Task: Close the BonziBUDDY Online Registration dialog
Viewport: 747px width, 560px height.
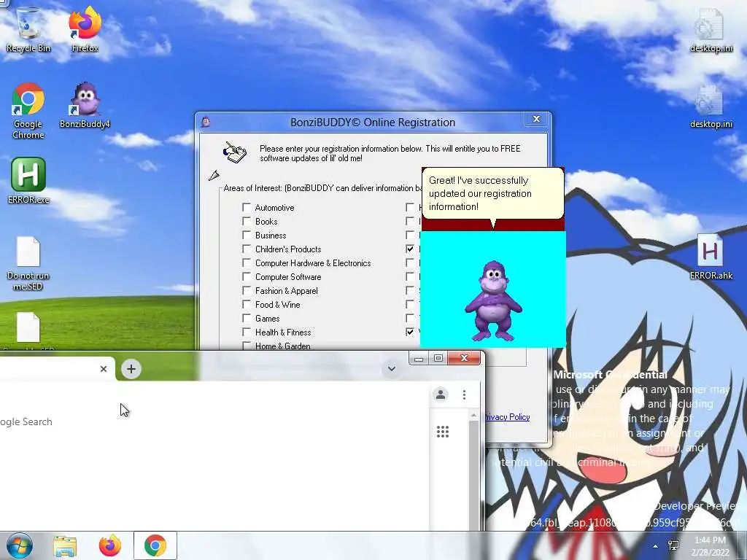Action: [536, 119]
